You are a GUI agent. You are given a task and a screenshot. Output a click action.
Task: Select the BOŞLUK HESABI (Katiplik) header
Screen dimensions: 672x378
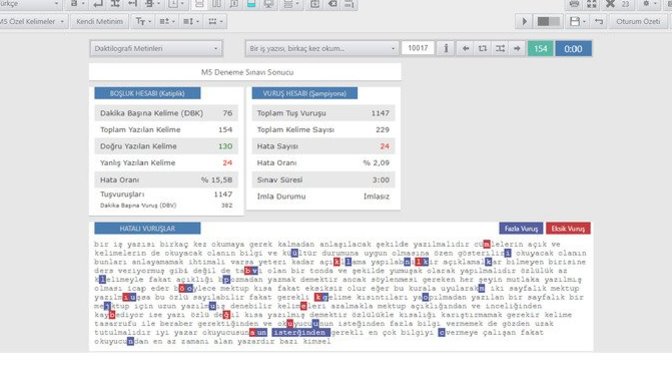tap(147, 93)
